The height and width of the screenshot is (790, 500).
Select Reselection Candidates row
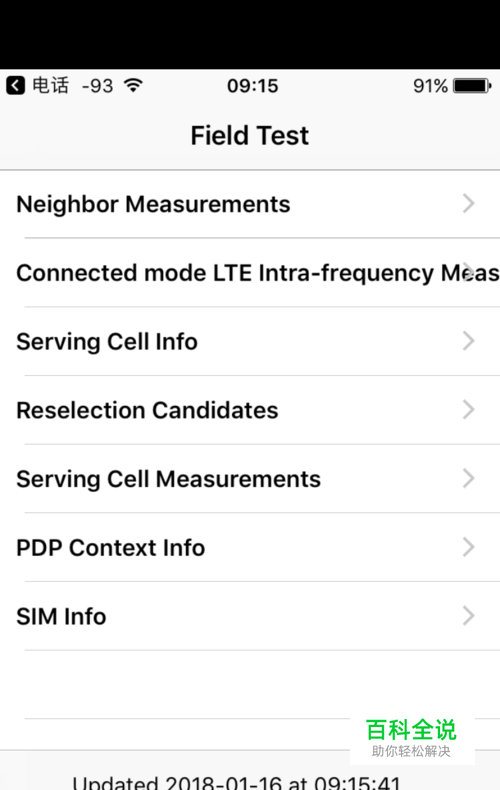pyautogui.click(x=250, y=410)
